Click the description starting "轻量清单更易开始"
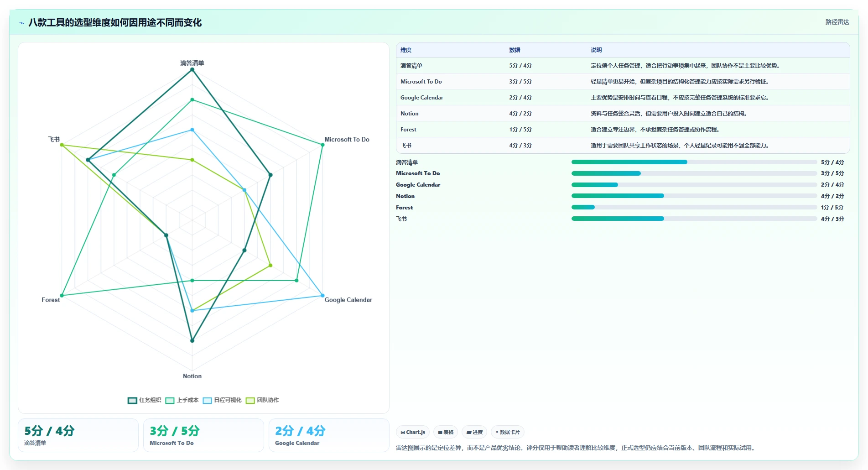Image resolution: width=868 pixels, height=470 pixels. point(681,82)
